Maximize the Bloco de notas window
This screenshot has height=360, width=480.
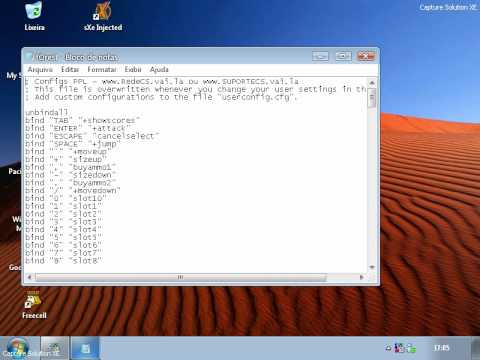[343, 56]
